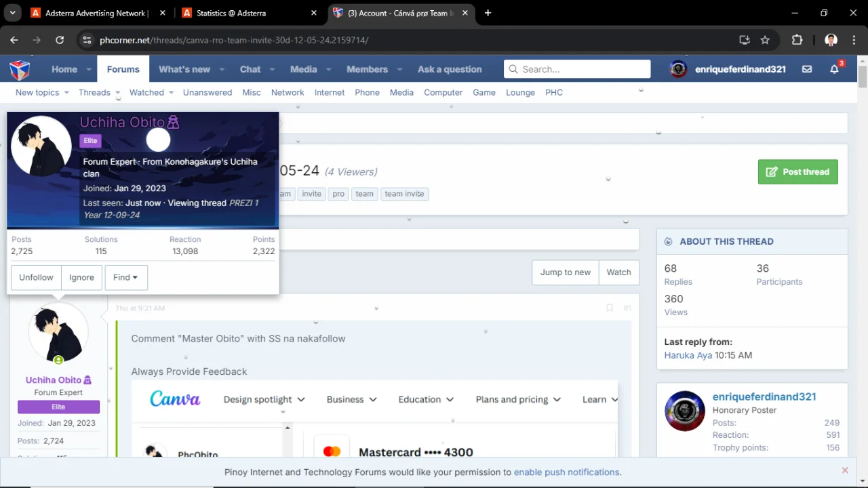Click the 'Thu at 9:21 AM' post timestamp
The width and height of the screenshot is (868, 488).
coord(140,308)
